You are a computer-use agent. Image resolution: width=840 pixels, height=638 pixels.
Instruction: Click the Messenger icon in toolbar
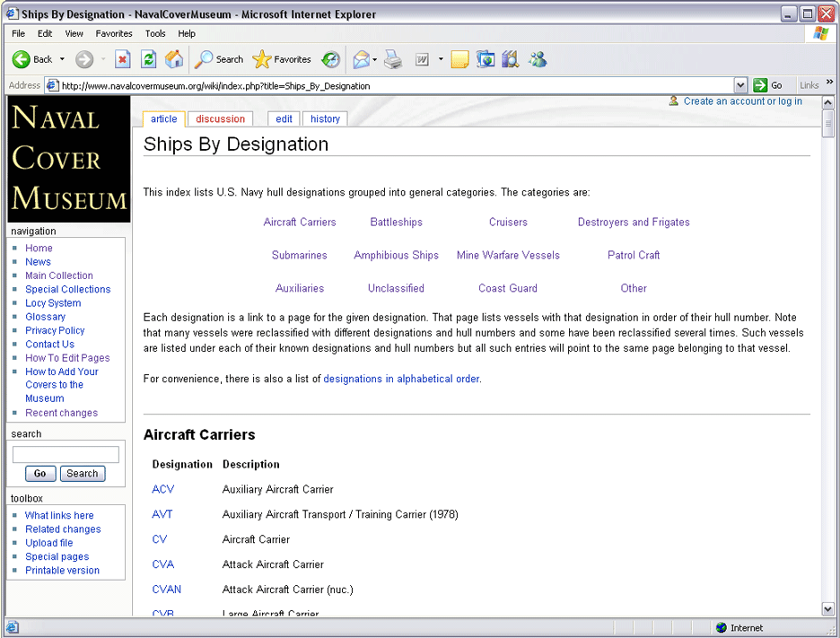[538, 60]
